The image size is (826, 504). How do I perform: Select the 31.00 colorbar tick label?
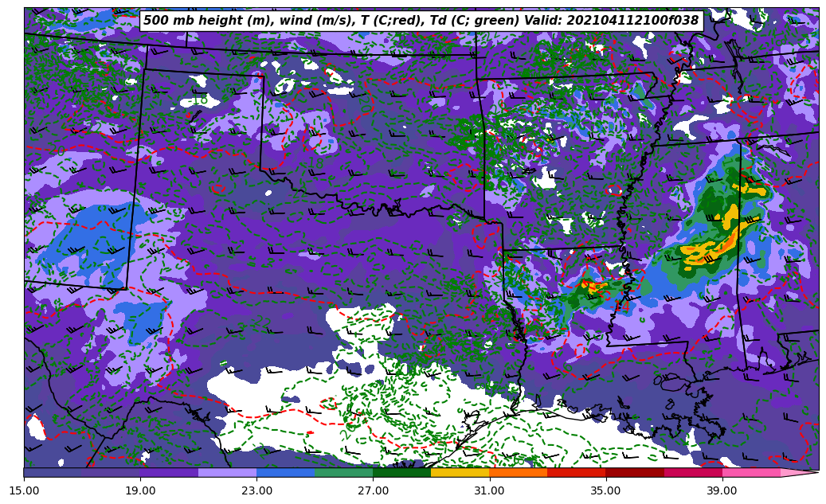coord(489,490)
